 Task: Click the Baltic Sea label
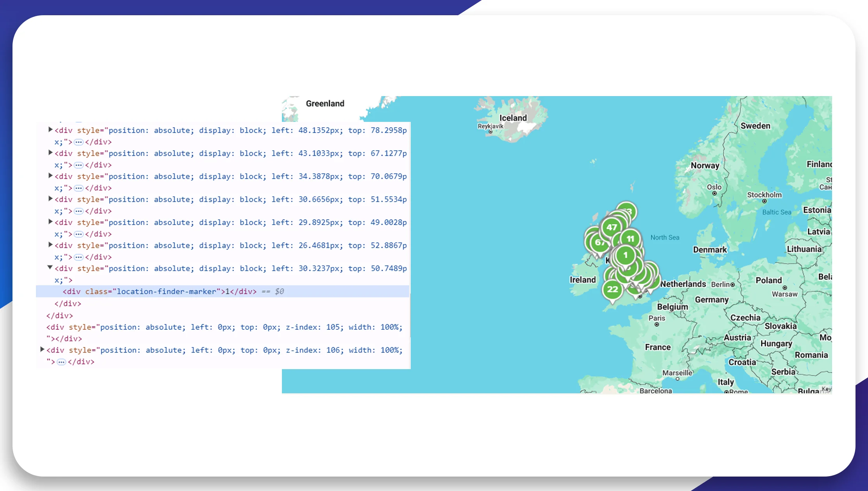coord(777,212)
